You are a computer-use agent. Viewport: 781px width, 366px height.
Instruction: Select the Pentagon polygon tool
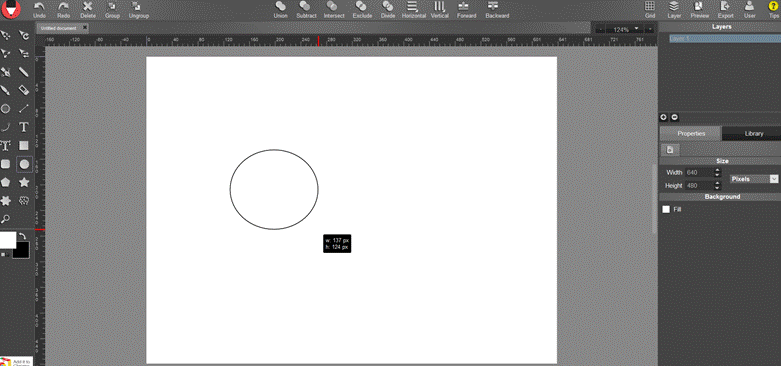click(5, 182)
